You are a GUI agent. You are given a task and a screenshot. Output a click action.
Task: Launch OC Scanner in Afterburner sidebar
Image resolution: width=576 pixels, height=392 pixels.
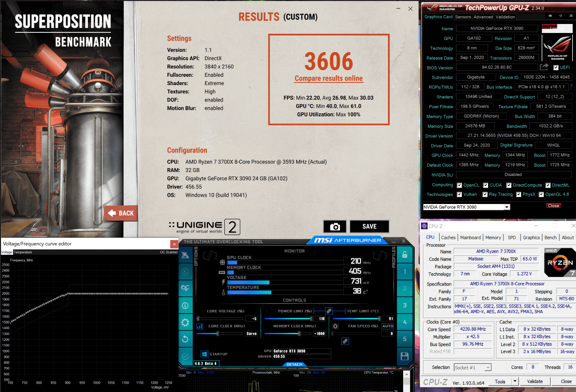click(185, 288)
